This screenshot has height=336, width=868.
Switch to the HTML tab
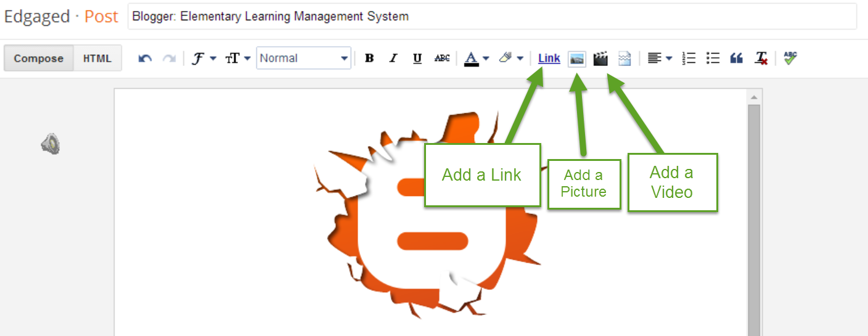pyautogui.click(x=97, y=59)
